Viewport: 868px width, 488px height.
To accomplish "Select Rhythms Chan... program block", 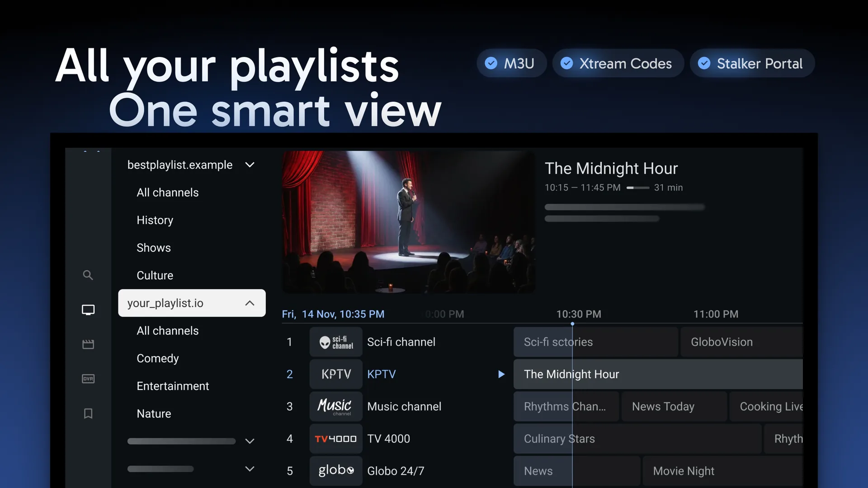I will pyautogui.click(x=566, y=407).
